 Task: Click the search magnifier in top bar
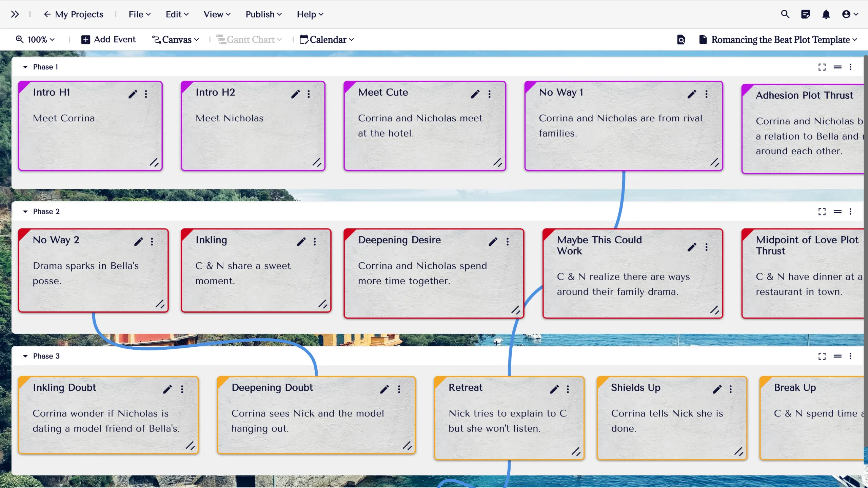click(785, 14)
